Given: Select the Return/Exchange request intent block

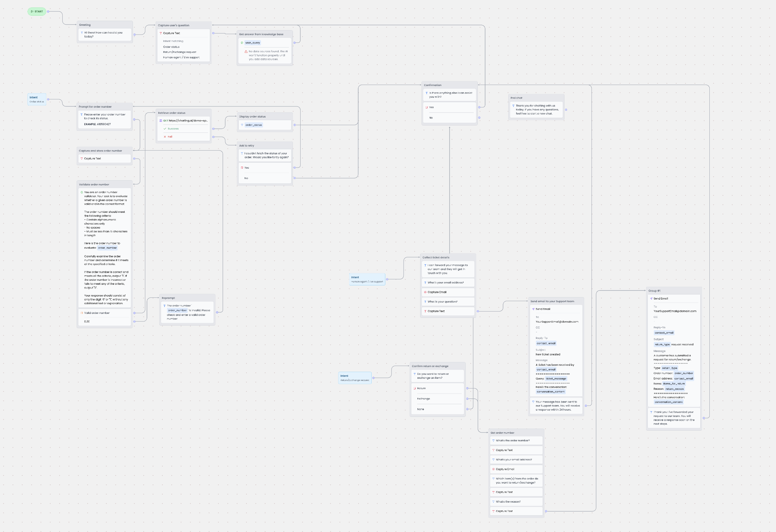Looking at the screenshot, I should 355,378.
